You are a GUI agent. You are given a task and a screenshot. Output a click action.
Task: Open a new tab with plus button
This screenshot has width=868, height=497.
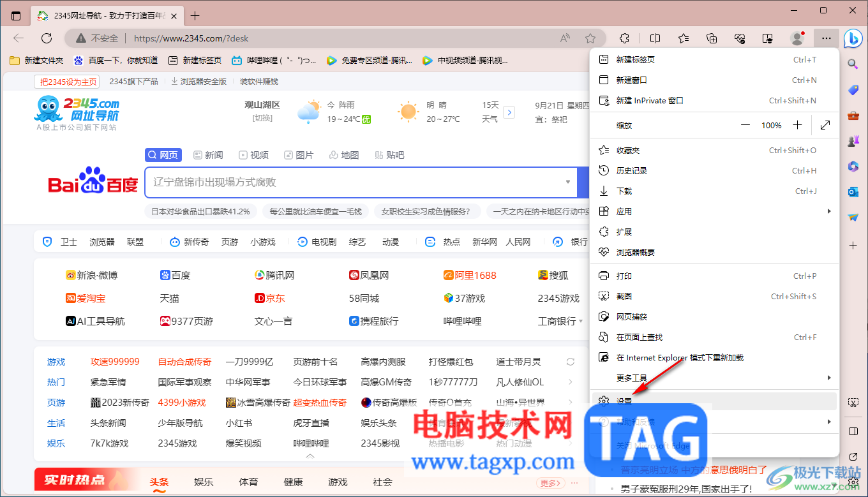pyautogui.click(x=195, y=16)
